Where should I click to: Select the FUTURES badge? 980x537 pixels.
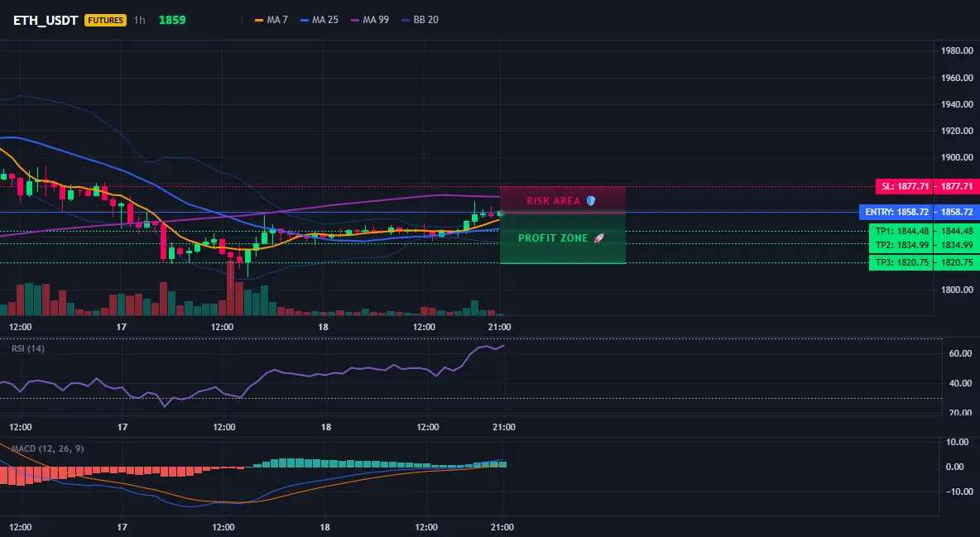tap(106, 20)
